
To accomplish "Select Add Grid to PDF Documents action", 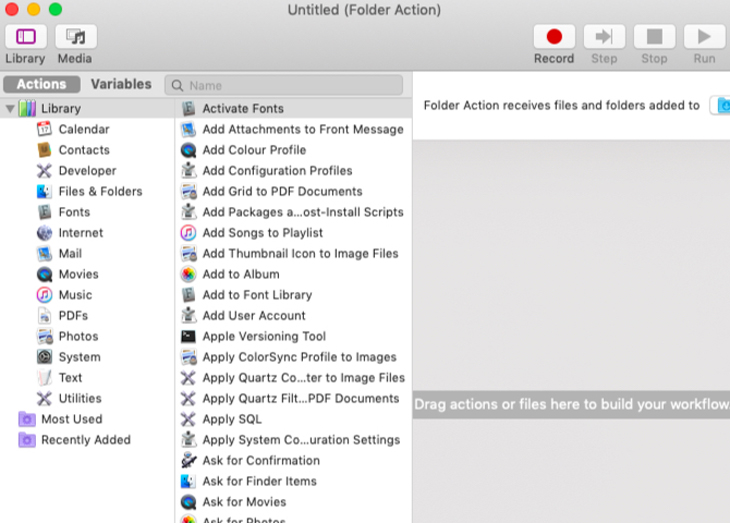I will point(293,191).
